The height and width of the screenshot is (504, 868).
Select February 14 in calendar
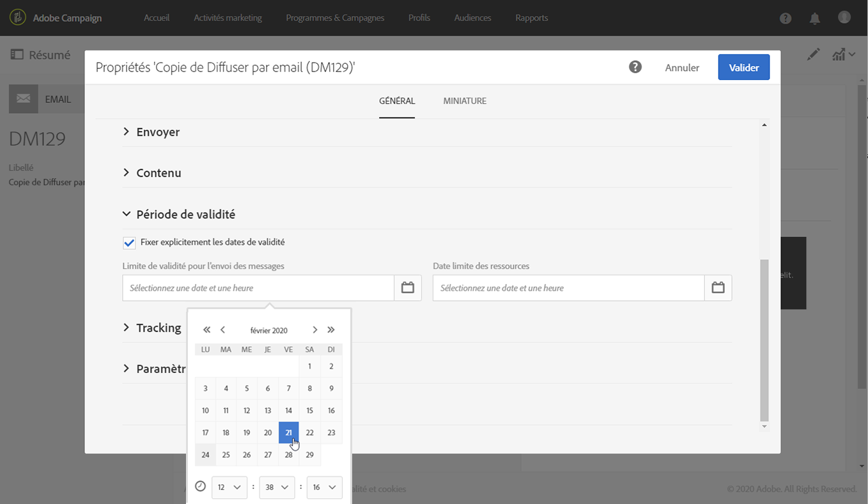pos(289,411)
